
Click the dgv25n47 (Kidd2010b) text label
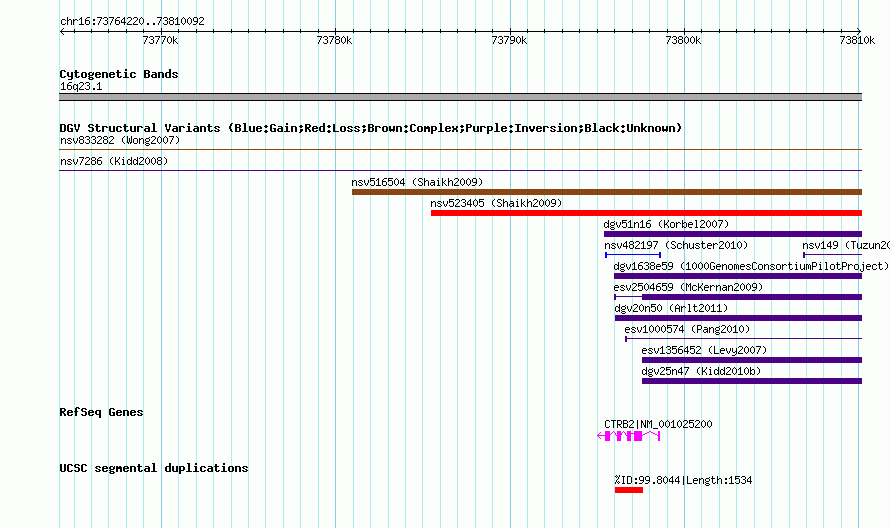click(x=701, y=371)
